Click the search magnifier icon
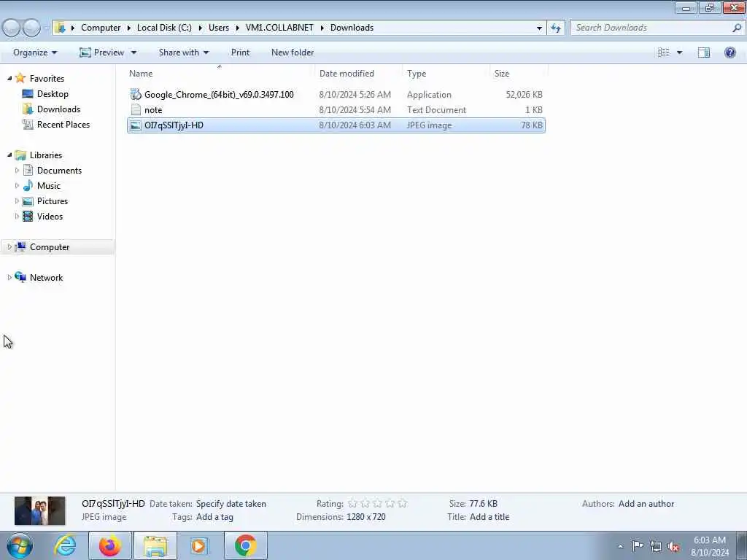The width and height of the screenshot is (747, 560). tap(737, 28)
